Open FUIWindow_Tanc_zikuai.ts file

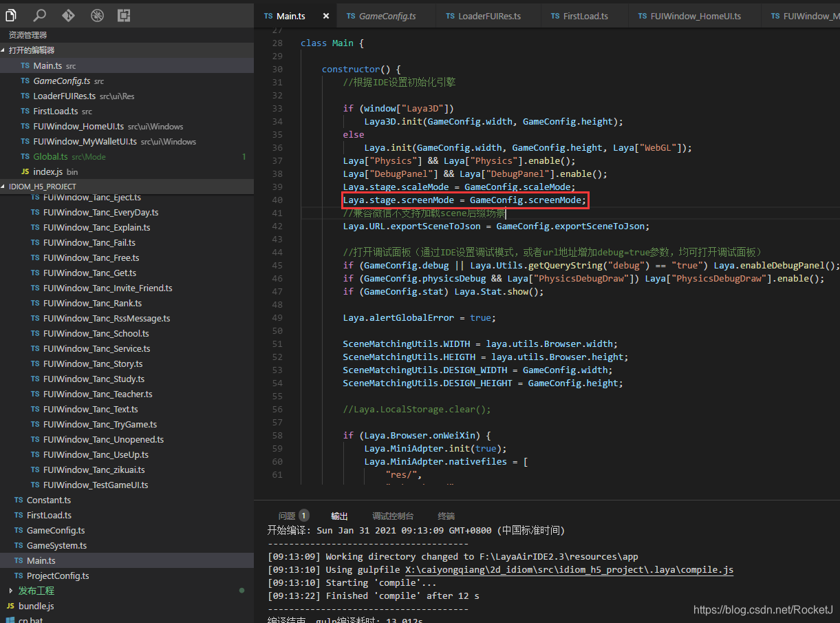click(127, 469)
